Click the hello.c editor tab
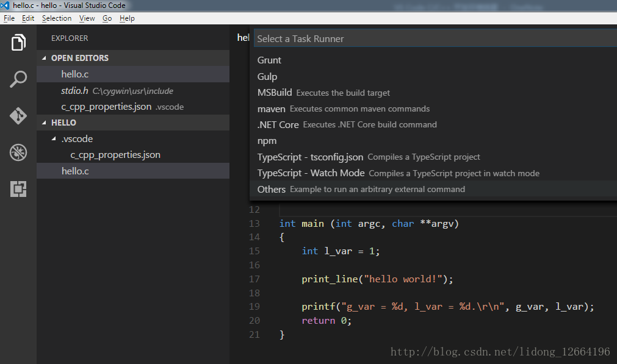This screenshot has width=617, height=364. 243,38
